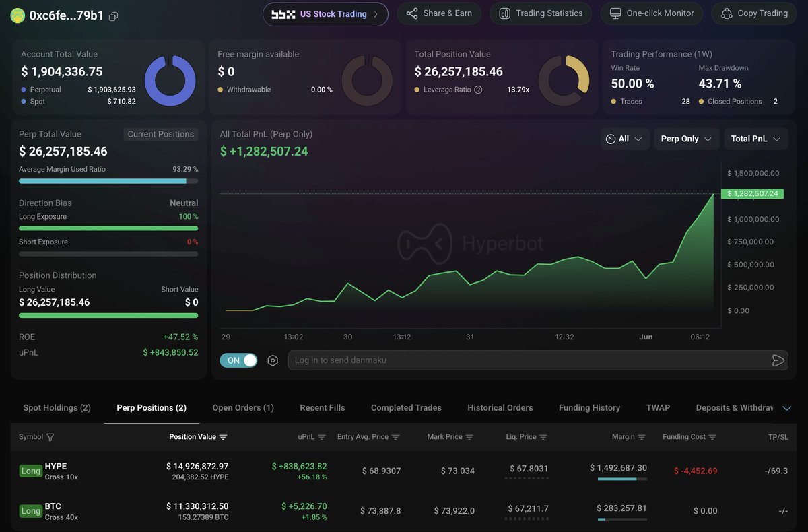The width and height of the screenshot is (808, 532).
Task: Open One-click Monitor
Action: 652,13
